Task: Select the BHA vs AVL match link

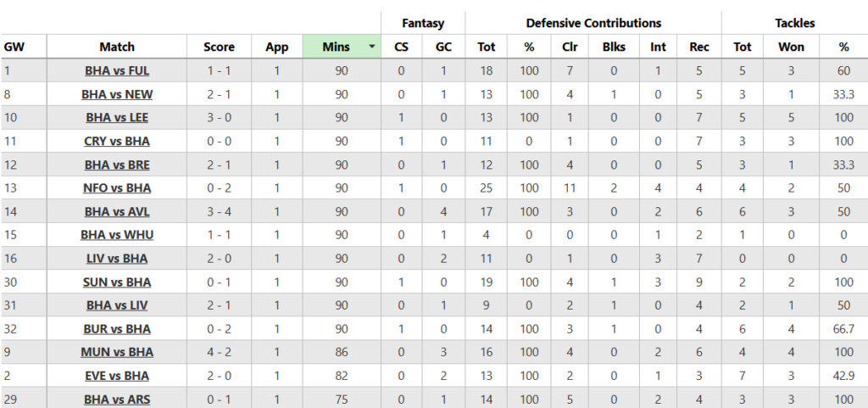Action: (x=117, y=211)
